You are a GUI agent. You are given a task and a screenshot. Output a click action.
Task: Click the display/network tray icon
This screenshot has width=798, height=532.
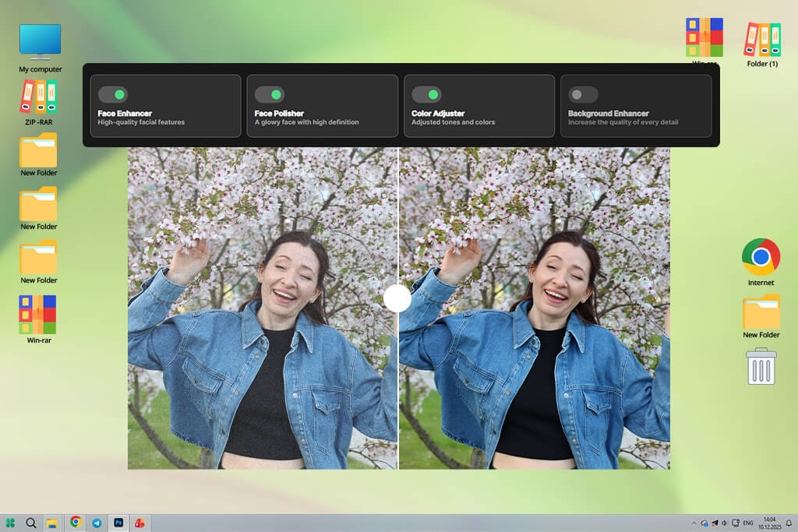click(x=736, y=523)
